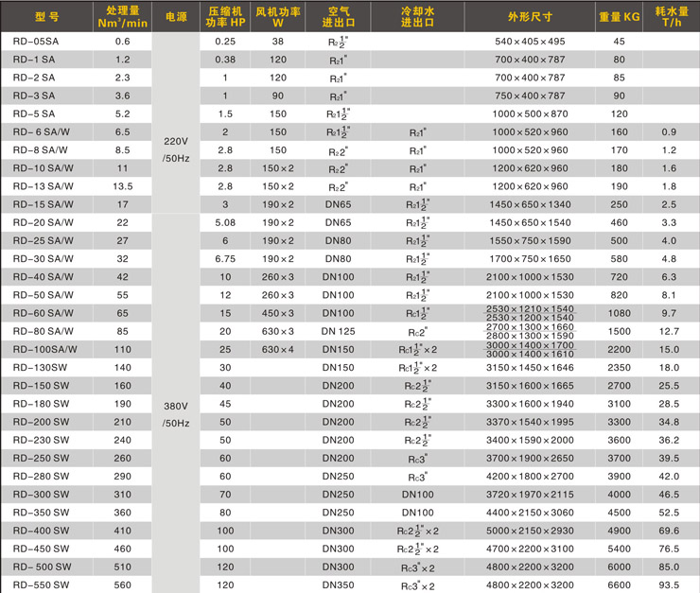The width and height of the screenshot is (700, 593).
Task: Click dimension 3370×1540×1995
Action: click(x=530, y=422)
